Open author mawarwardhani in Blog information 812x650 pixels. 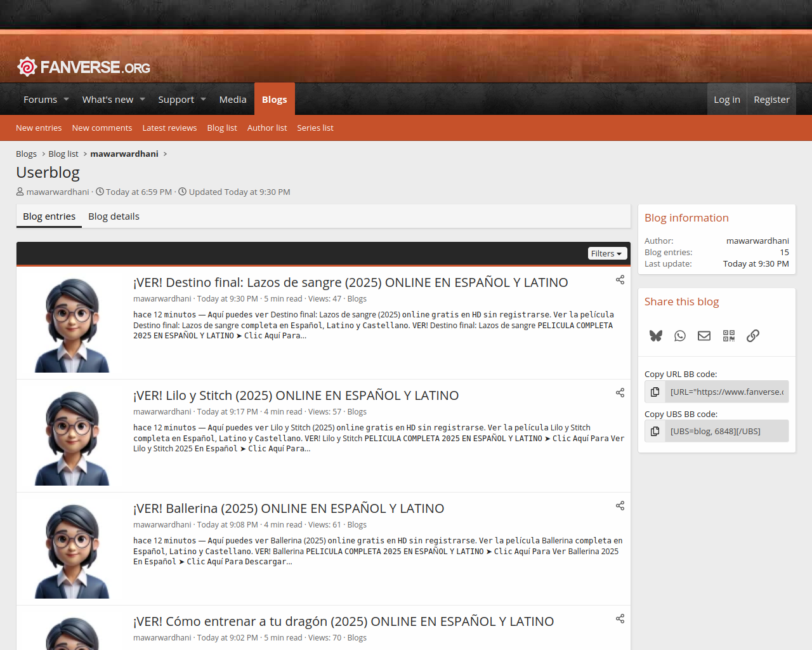click(757, 241)
